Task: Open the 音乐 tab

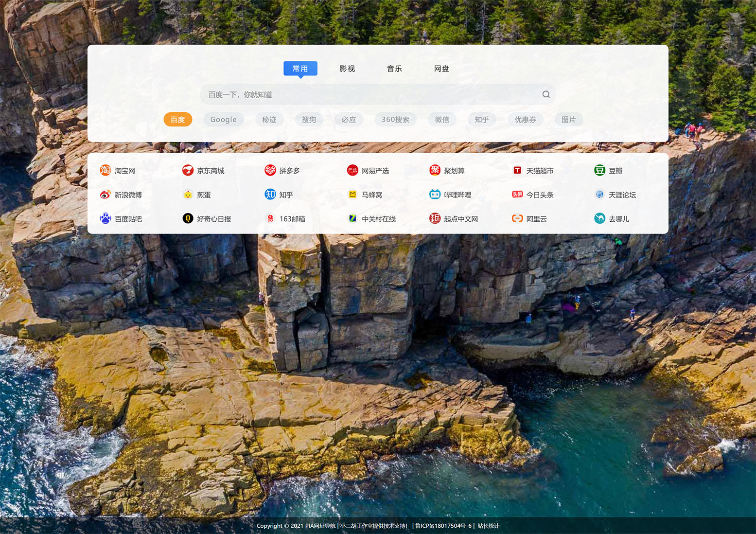Action: coord(394,69)
